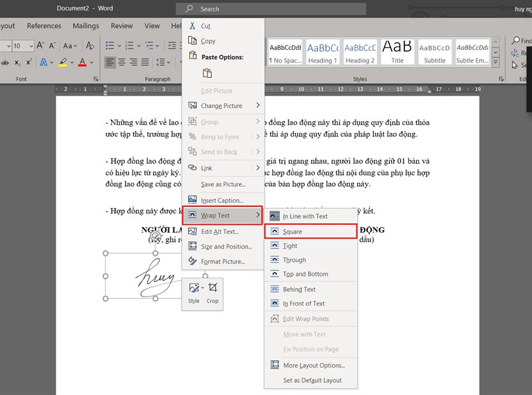This screenshot has width=532, height=395.
Task: Open the Mailings ribbon tab
Action: click(86, 26)
